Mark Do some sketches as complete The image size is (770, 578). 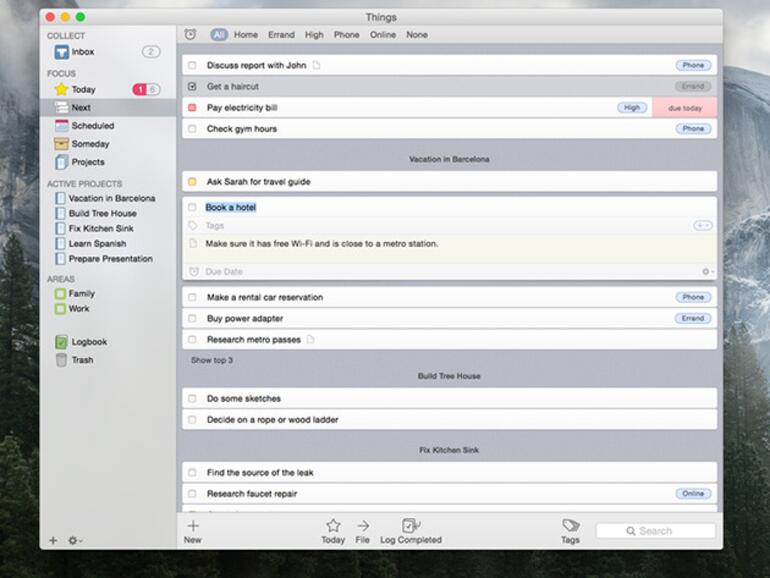coord(192,399)
